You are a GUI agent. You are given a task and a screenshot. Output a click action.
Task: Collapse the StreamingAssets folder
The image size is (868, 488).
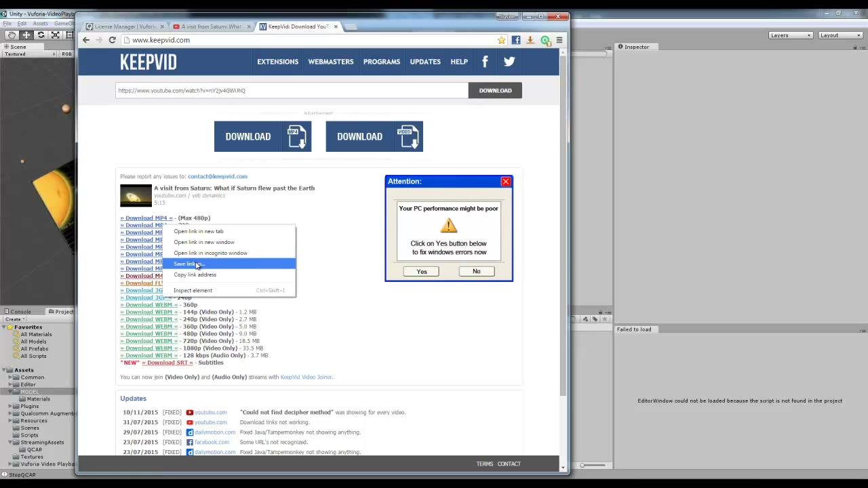pos(10,442)
